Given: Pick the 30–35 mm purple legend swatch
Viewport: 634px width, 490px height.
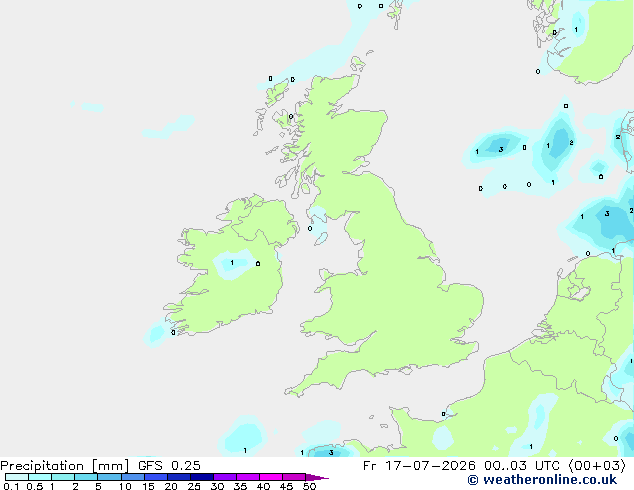Looking at the screenshot, I should tap(225, 477).
